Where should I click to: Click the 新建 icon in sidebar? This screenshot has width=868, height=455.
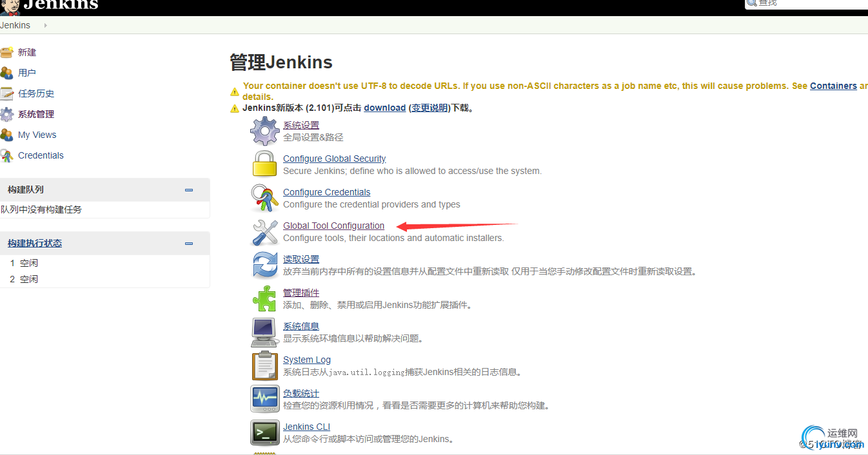coord(6,52)
